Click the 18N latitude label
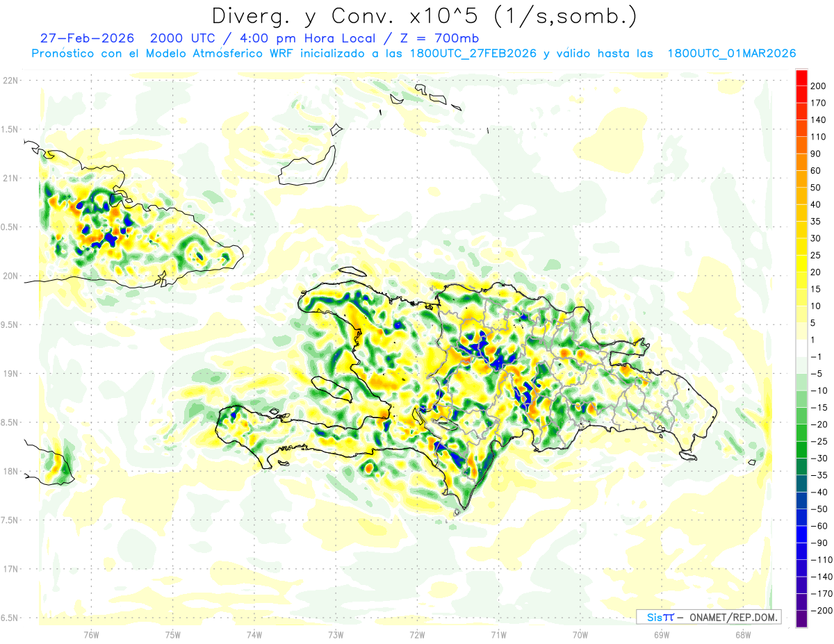This screenshot has height=644, width=834. click(x=10, y=472)
